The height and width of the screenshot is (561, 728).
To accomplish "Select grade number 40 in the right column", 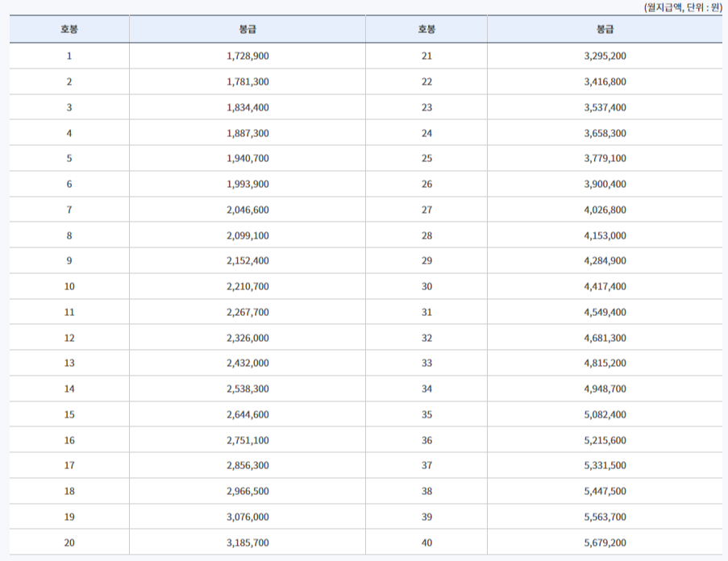I will pyautogui.click(x=426, y=542).
